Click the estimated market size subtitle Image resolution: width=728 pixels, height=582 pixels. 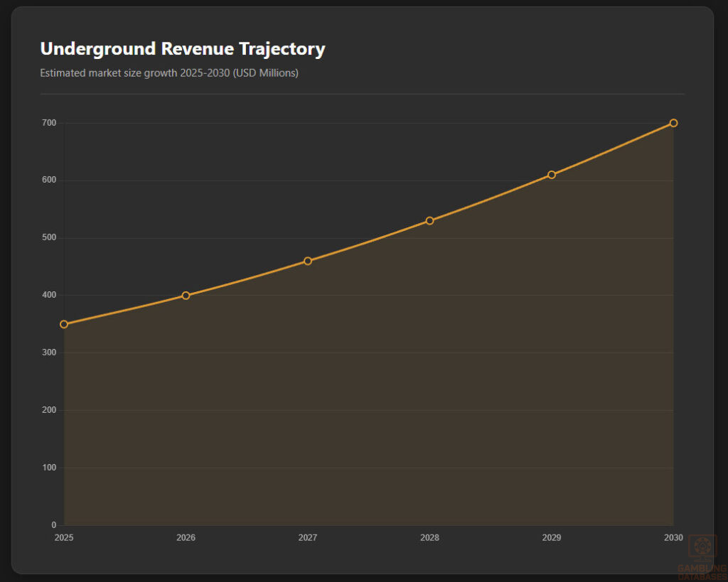click(x=169, y=72)
